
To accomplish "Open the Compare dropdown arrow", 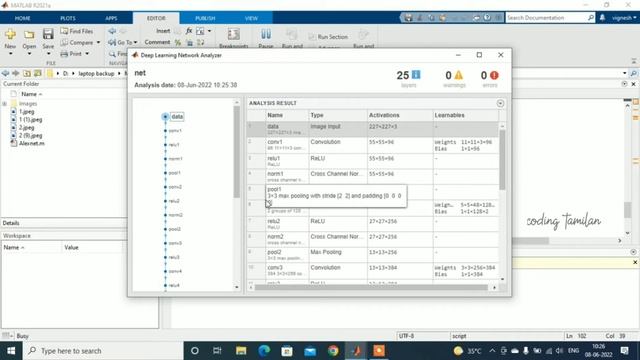I will 98,42.
